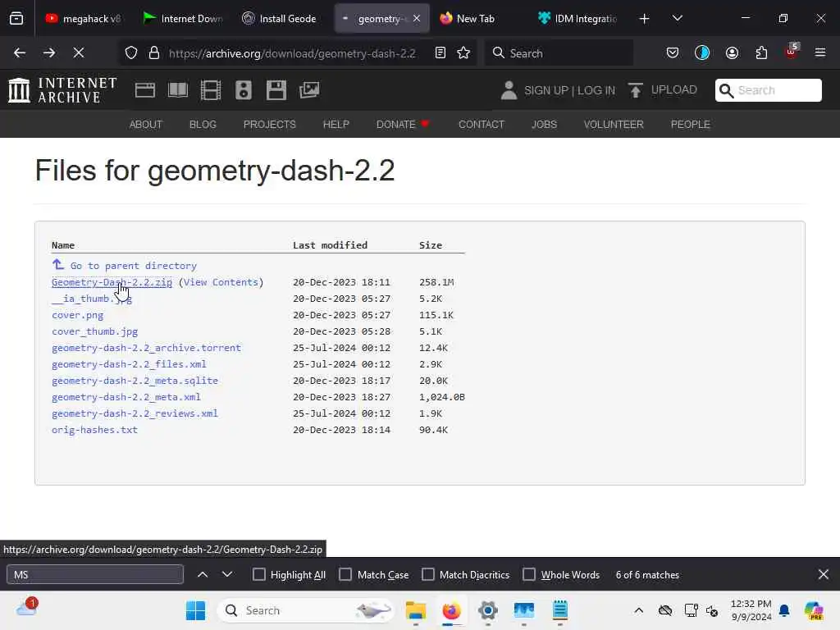Show site security lock info

[154, 53]
